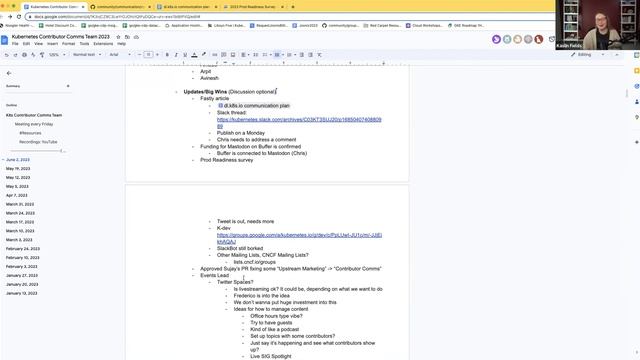
Task: Click the Insert link icon
Action: tap(215, 55)
